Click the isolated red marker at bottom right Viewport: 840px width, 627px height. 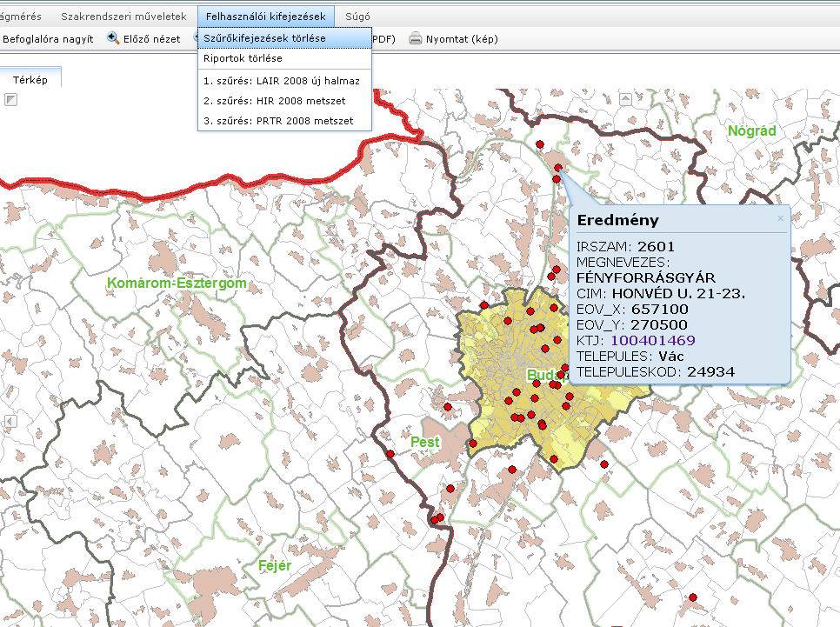click(x=693, y=597)
